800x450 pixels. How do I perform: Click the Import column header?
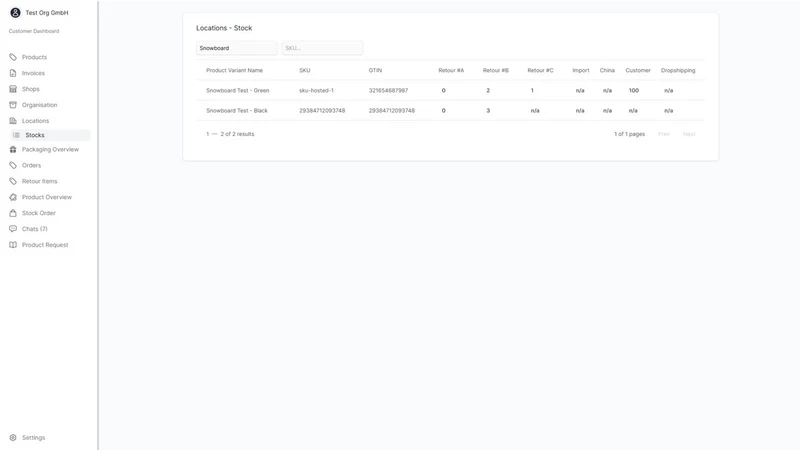click(x=581, y=70)
